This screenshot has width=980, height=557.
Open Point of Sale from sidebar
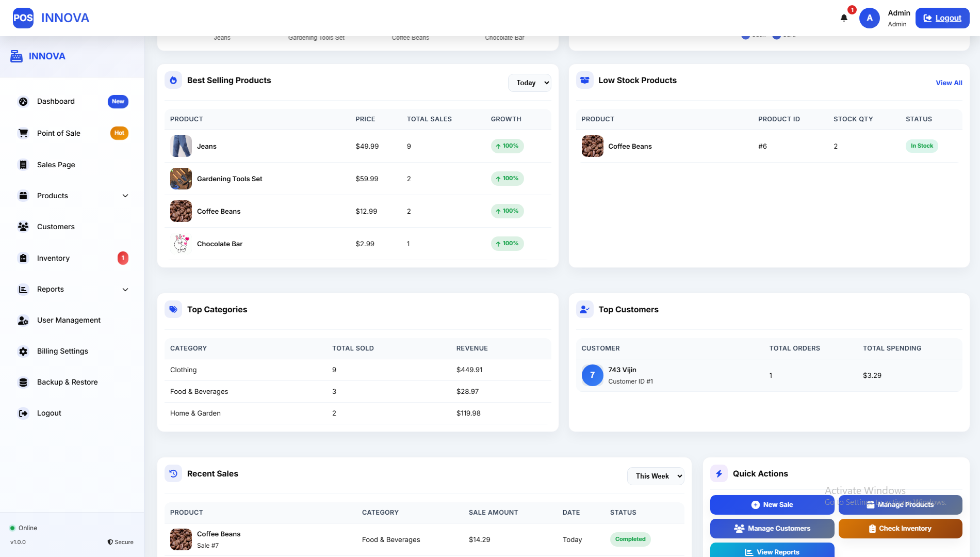(x=59, y=133)
